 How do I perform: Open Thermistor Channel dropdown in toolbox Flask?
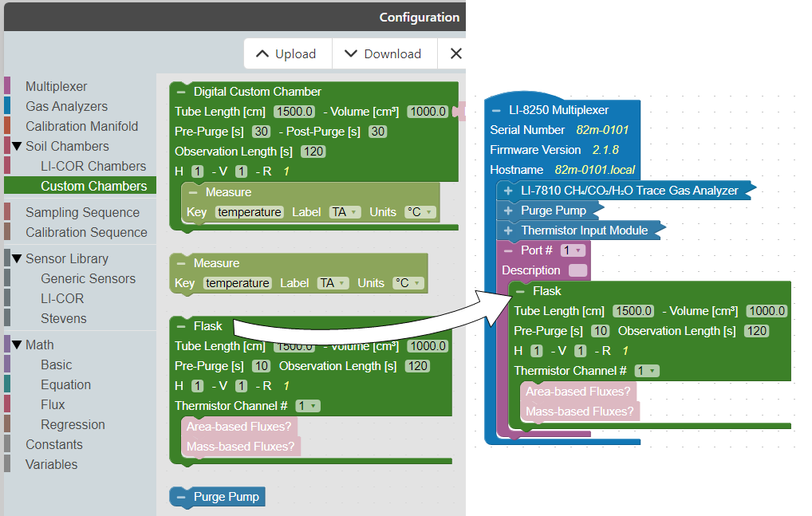coord(308,406)
